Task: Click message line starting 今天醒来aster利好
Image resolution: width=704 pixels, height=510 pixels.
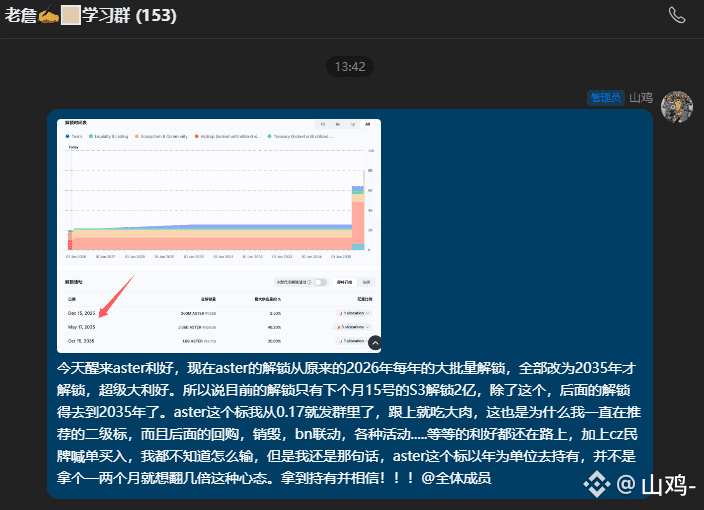Action: coord(346,369)
